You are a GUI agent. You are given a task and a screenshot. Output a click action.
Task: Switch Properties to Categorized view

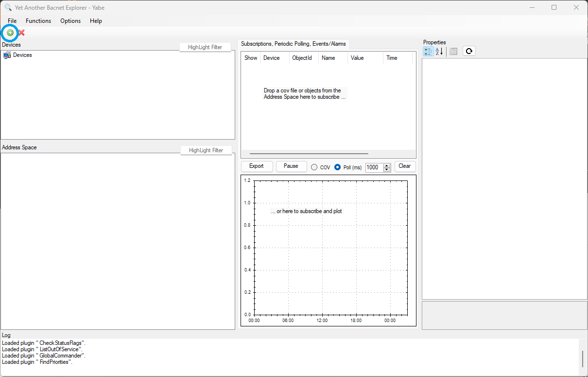tap(428, 51)
